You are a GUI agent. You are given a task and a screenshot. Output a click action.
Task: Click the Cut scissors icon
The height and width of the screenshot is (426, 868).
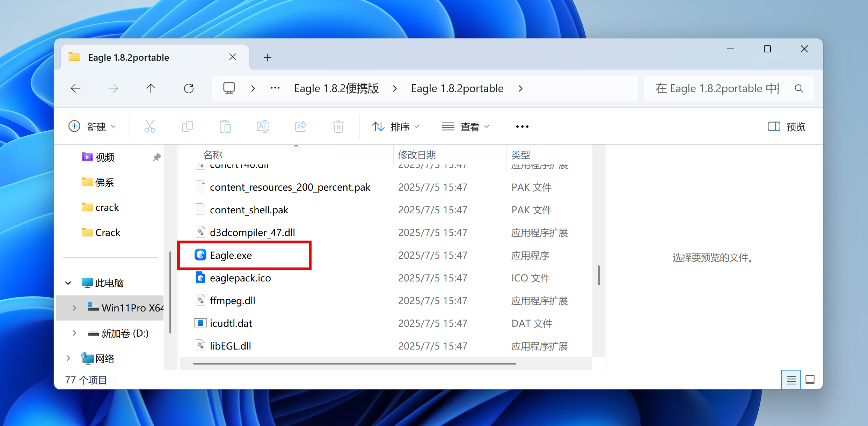tap(150, 126)
